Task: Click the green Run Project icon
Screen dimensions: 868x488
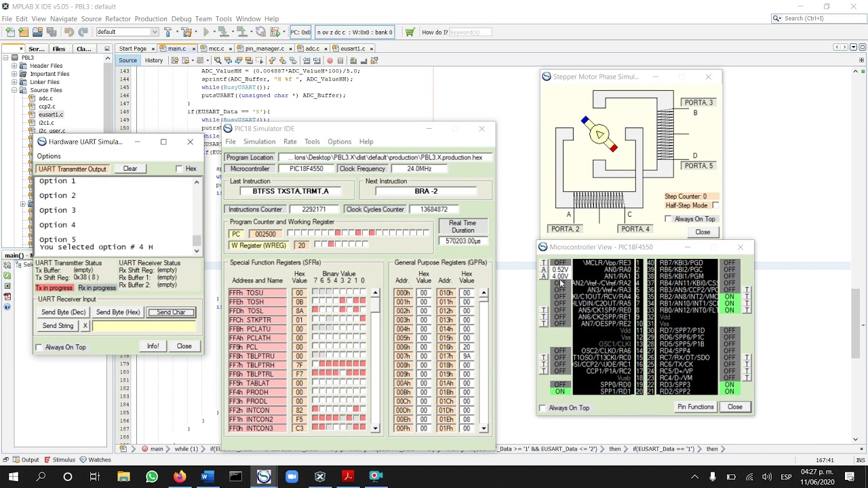Action: [x=206, y=32]
